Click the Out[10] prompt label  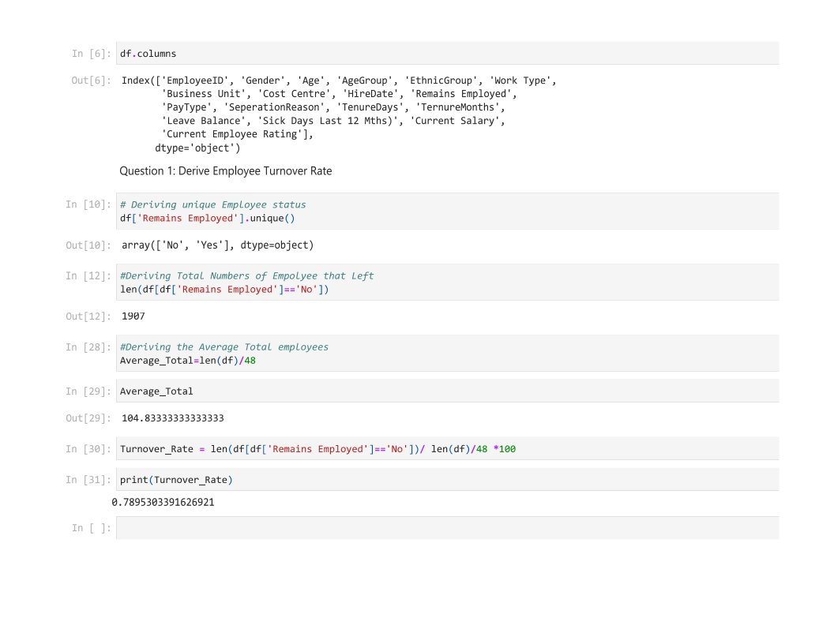click(x=88, y=245)
